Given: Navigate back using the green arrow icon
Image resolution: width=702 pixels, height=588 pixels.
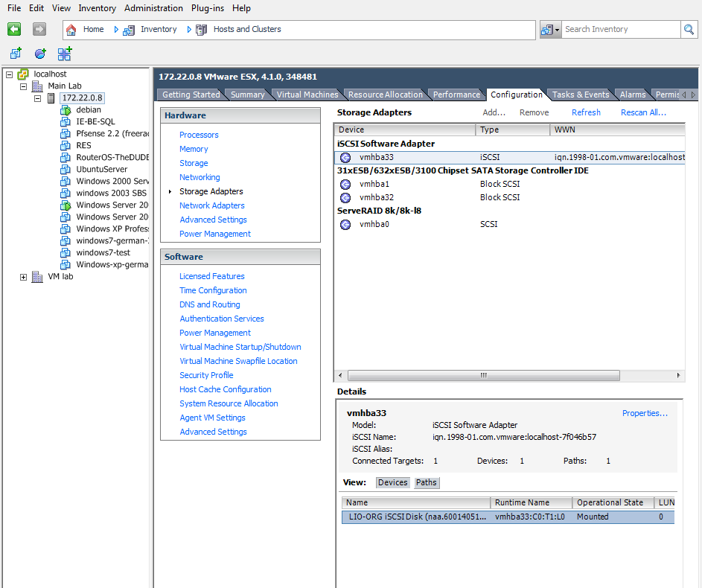Looking at the screenshot, I should [x=14, y=28].
